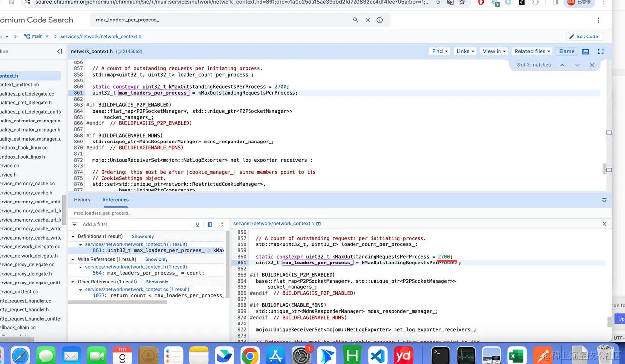625x364 pixels.
Task: Click Show only next to Write References
Action: pyautogui.click(x=156, y=259)
